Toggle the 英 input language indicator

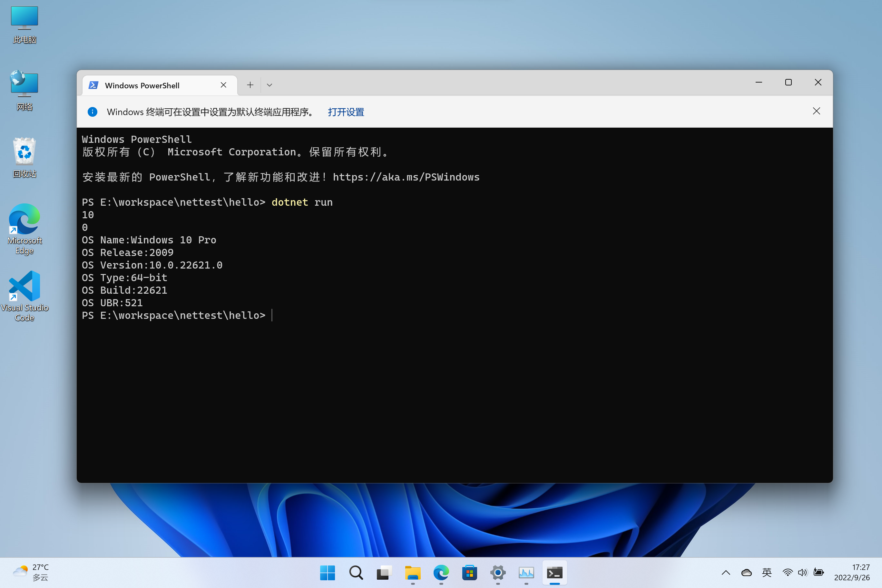tap(767, 573)
